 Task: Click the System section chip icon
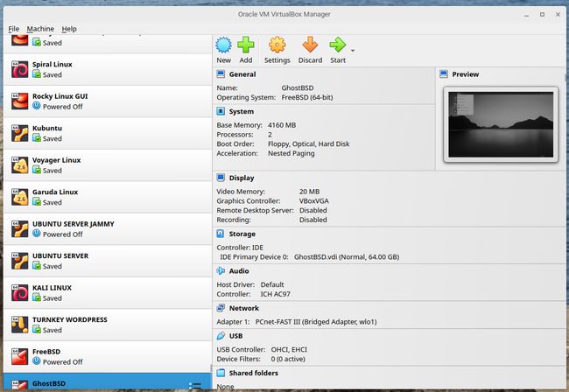tap(221, 111)
